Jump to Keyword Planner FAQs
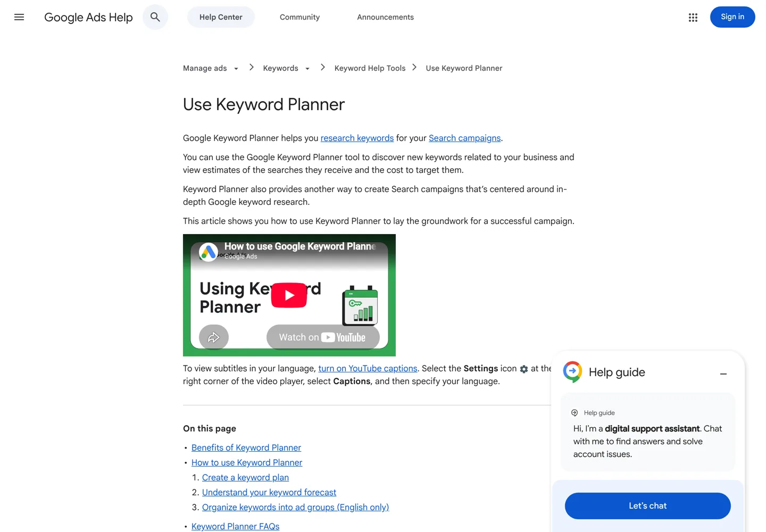Screen dimensions: 766x532 click(x=235, y=527)
